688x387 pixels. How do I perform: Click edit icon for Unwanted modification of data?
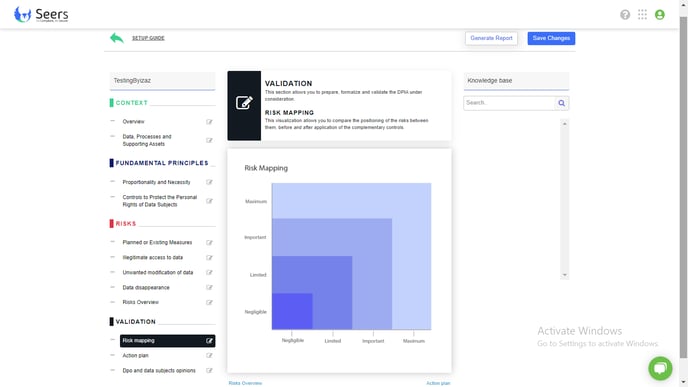pos(209,272)
